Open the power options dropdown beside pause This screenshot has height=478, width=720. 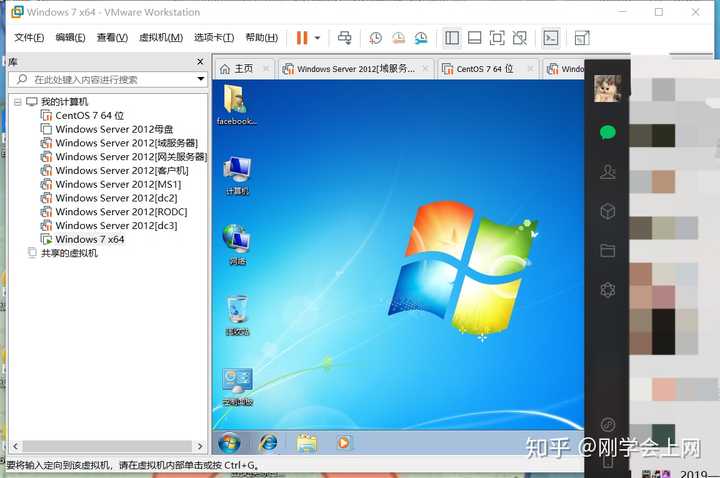(x=317, y=38)
